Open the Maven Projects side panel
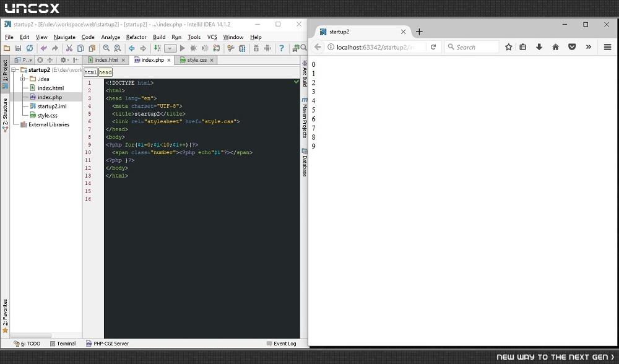619x364 pixels. [x=305, y=118]
